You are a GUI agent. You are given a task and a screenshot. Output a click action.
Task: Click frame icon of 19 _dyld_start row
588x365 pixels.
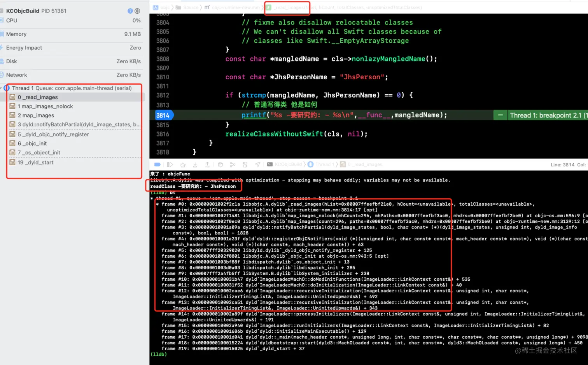[x=12, y=162]
